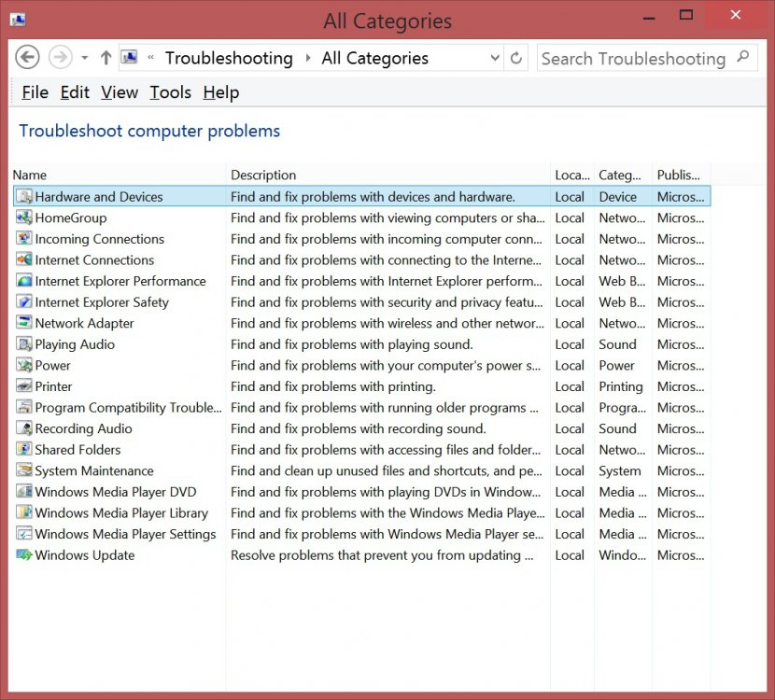Select the Internet Connections name text
775x700 pixels.
point(94,259)
